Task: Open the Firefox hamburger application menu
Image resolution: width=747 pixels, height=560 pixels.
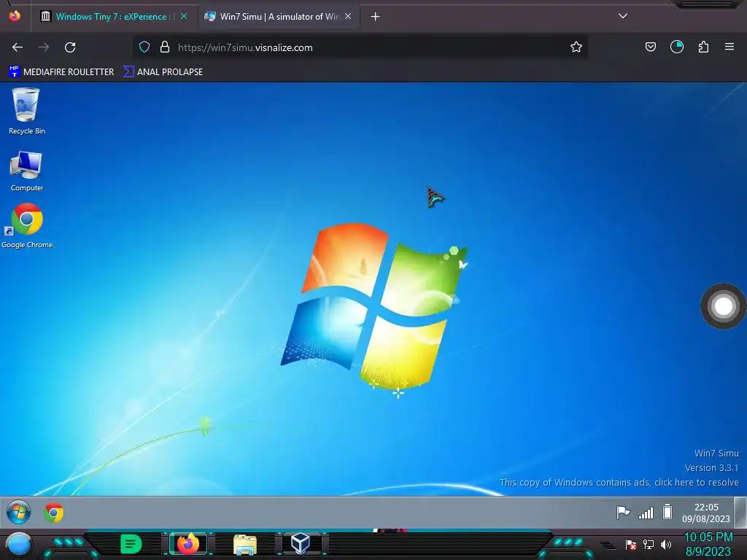Action: pos(729,47)
